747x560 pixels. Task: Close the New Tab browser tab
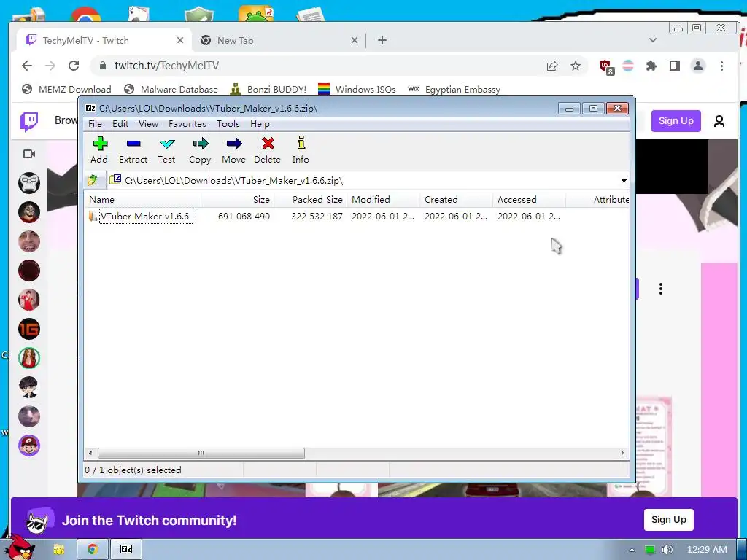tap(355, 41)
